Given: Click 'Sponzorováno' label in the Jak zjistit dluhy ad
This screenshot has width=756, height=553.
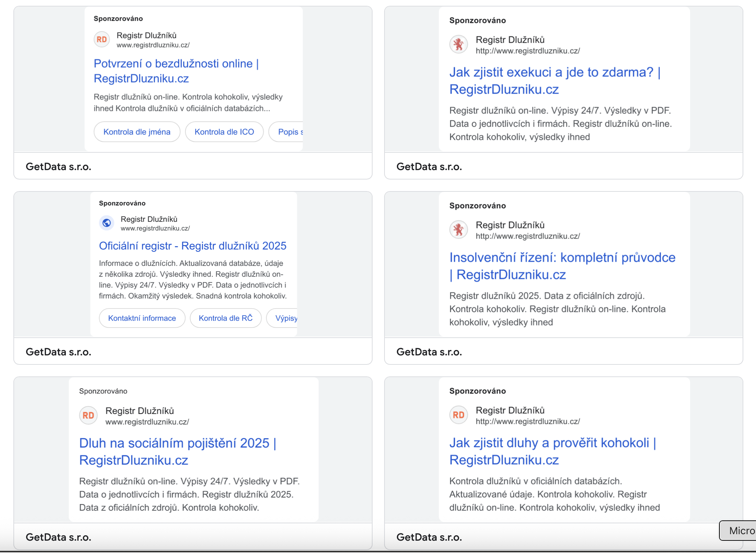Looking at the screenshot, I should click(x=478, y=391).
